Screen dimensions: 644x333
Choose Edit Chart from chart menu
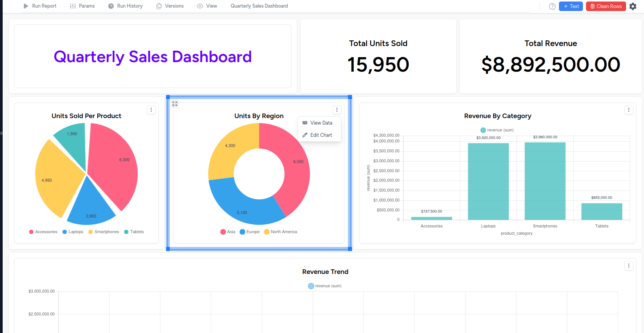tap(321, 135)
